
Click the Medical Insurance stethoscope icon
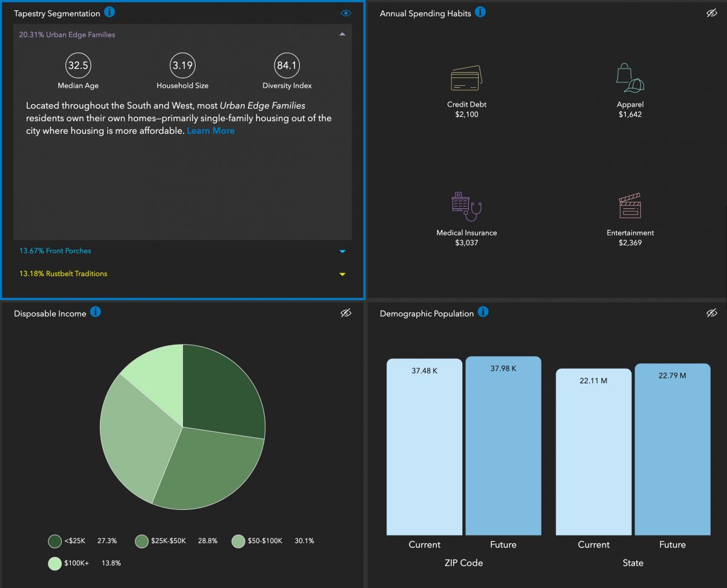(466, 207)
